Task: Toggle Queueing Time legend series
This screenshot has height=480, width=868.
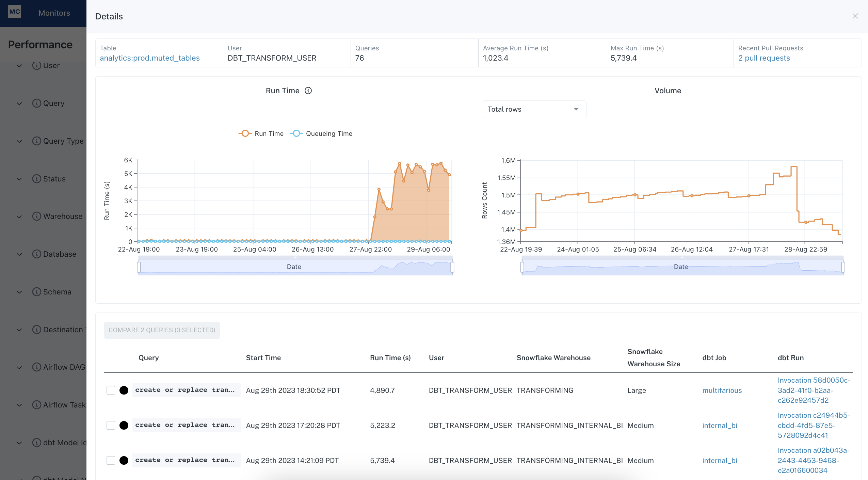Action: point(321,133)
